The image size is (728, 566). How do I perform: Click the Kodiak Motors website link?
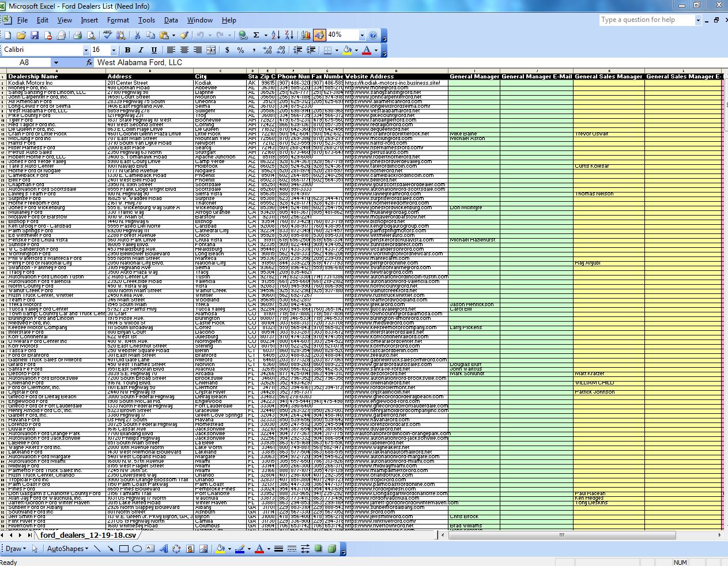(x=392, y=83)
